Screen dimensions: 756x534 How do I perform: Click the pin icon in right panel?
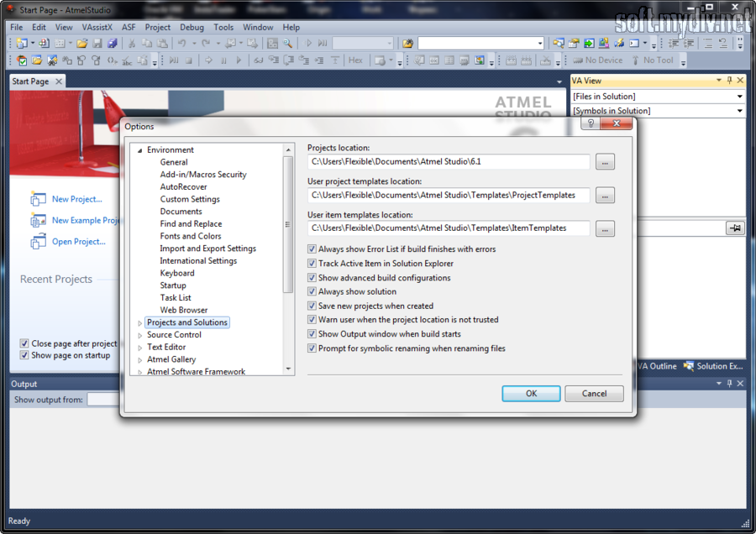click(x=735, y=228)
